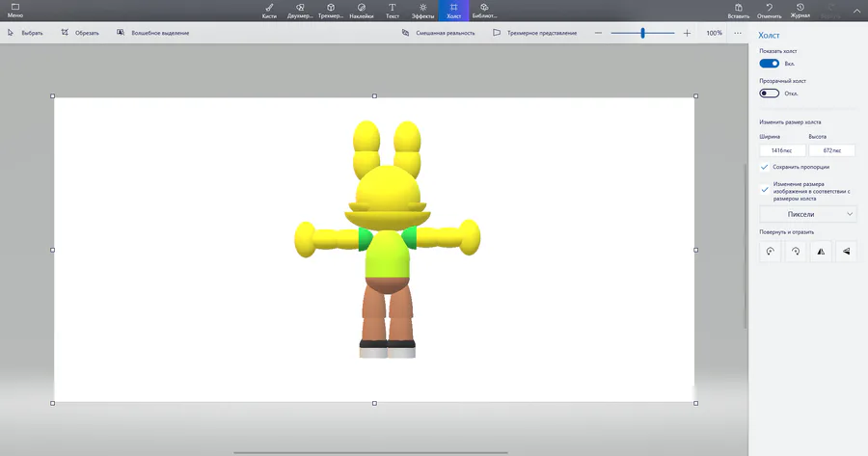The height and width of the screenshot is (456, 868).
Task: Activate Волшебное выделение magic select
Action: (x=152, y=33)
